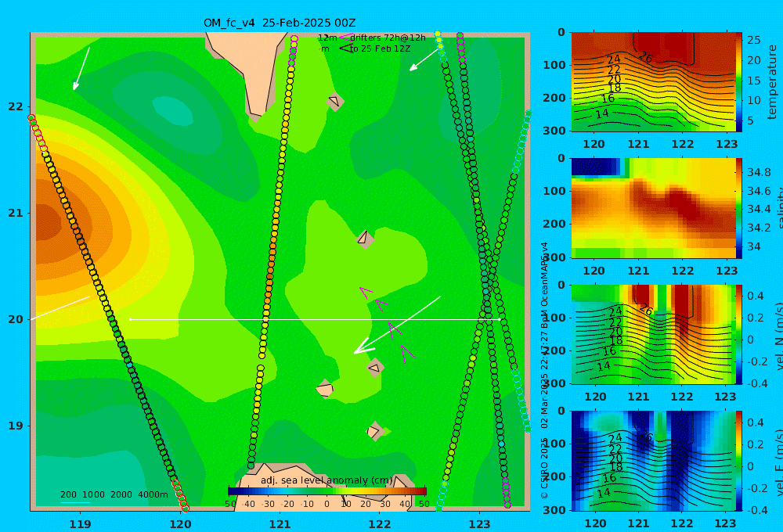Open the salinity section panel
This screenshot has width=783, height=532.
[x=653, y=208]
